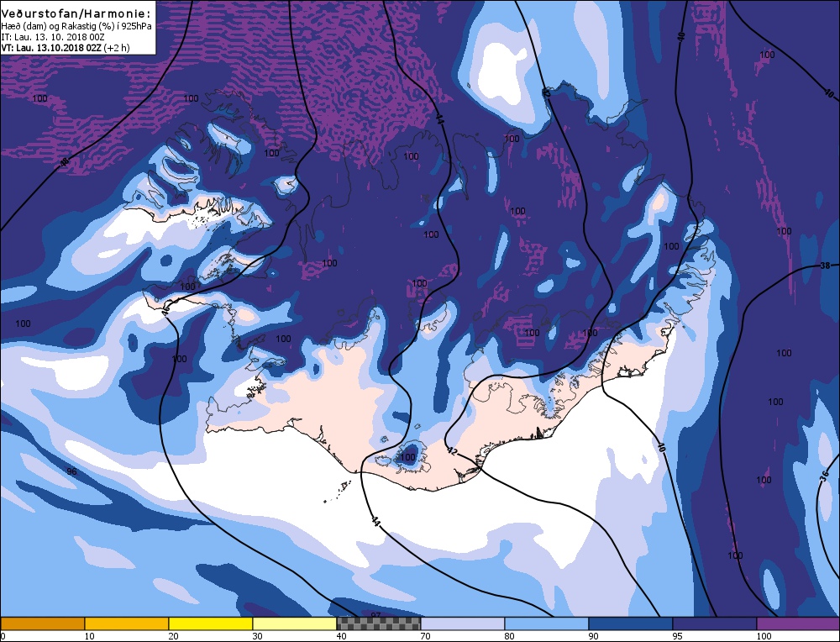This screenshot has width=840, height=642.
Task: Select the pale yellow 30–40 legend swatch
Action: click(x=295, y=624)
